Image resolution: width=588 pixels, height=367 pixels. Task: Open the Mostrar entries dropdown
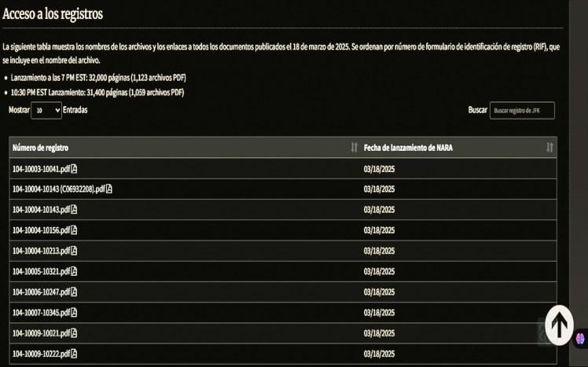(46, 111)
